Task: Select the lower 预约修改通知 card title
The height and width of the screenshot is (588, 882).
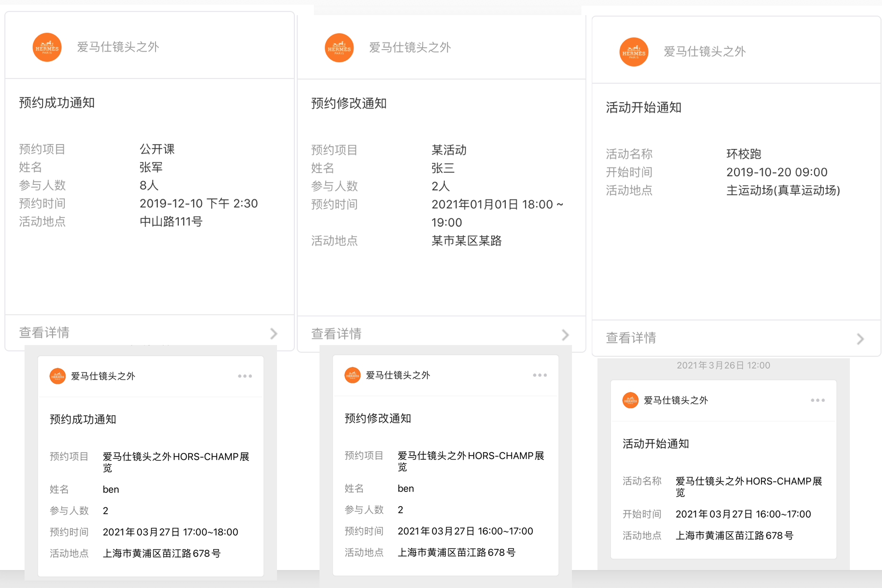Action: pyautogui.click(x=378, y=418)
